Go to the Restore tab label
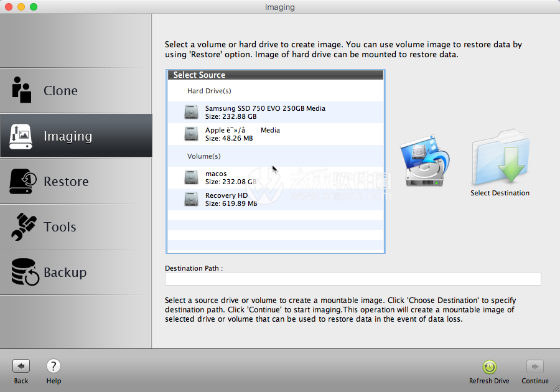 [66, 181]
